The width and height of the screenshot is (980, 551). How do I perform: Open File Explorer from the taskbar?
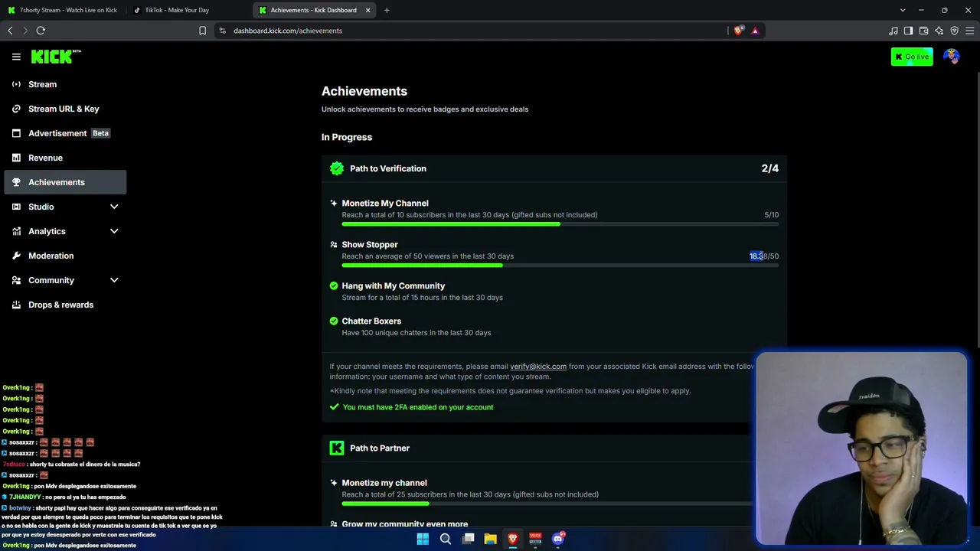click(490, 539)
